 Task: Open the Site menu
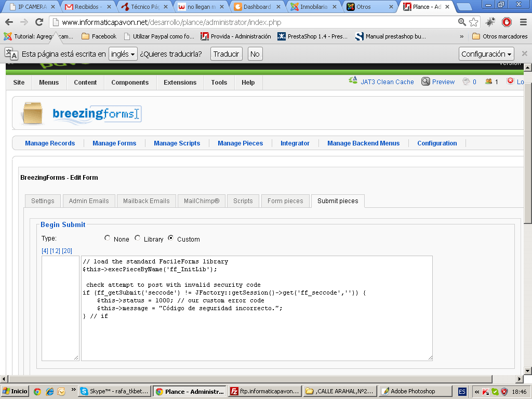(x=19, y=83)
